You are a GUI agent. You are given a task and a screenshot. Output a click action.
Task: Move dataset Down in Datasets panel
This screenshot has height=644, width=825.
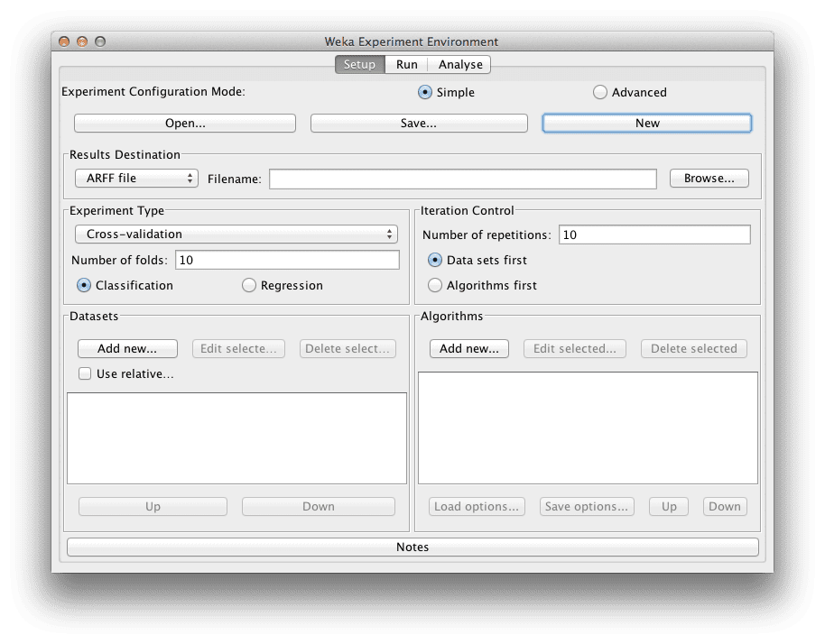319,506
